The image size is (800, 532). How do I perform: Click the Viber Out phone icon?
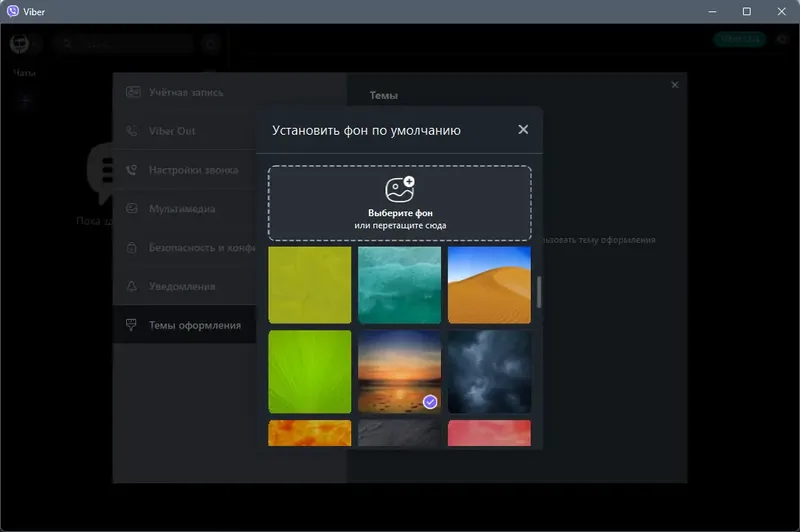(132, 131)
